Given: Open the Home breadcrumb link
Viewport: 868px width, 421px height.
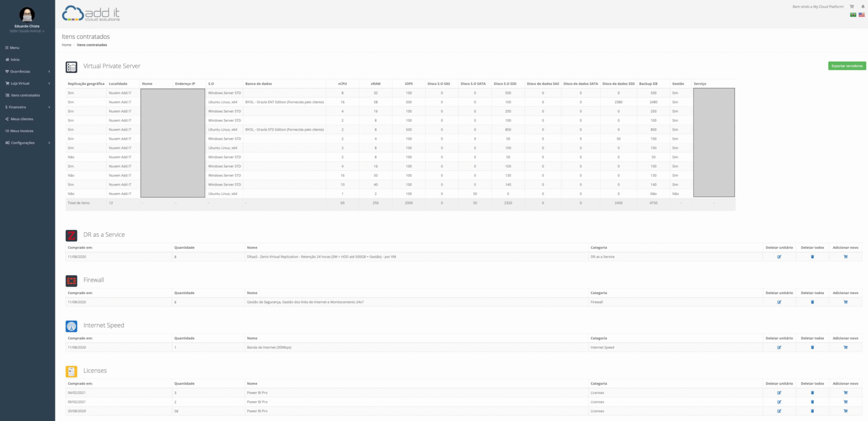Looking at the screenshot, I should tap(66, 44).
